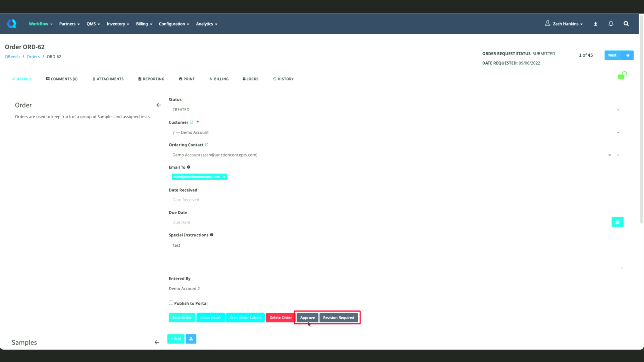The image size is (644, 362).
Task: Toggle the green unlock padlock icon
Action: [x=622, y=75]
